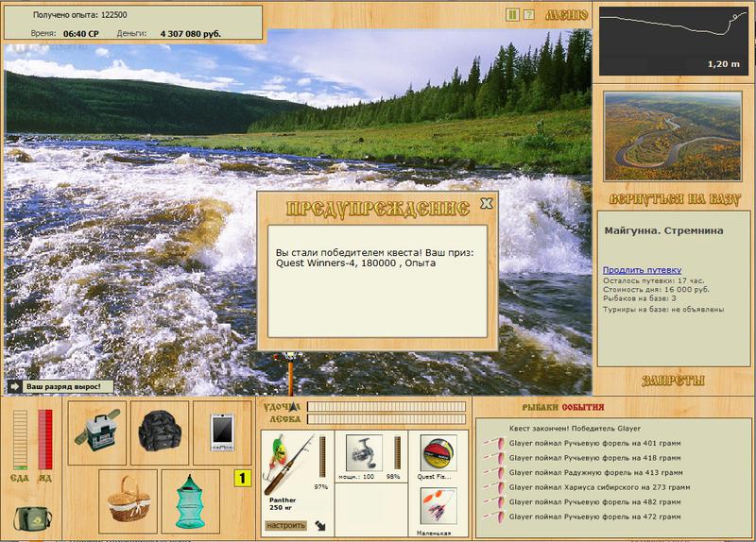Click ВЕРНУТЬСЯ НА БАЗУ button
The height and width of the screenshot is (542, 756).
click(x=674, y=199)
